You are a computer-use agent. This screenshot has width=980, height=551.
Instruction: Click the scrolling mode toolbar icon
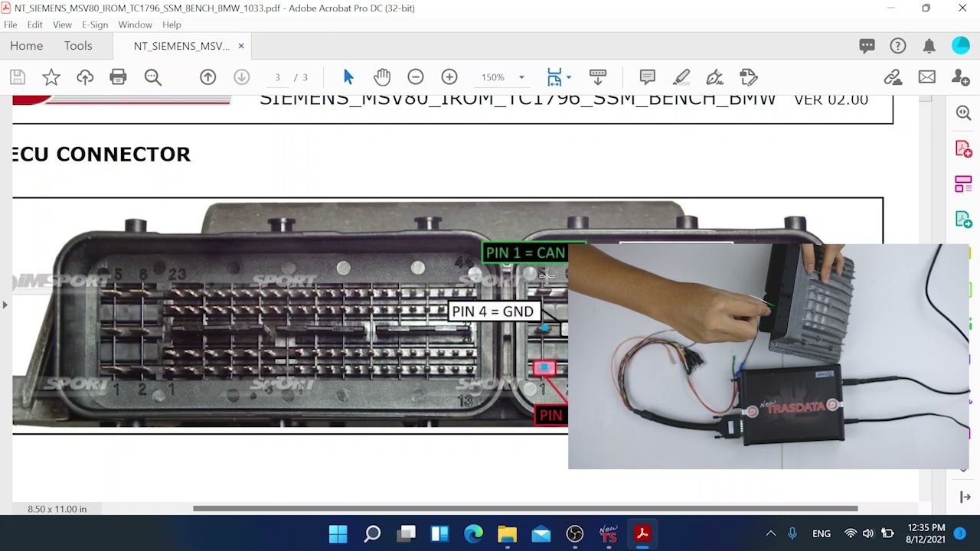pyautogui.click(x=598, y=77)
